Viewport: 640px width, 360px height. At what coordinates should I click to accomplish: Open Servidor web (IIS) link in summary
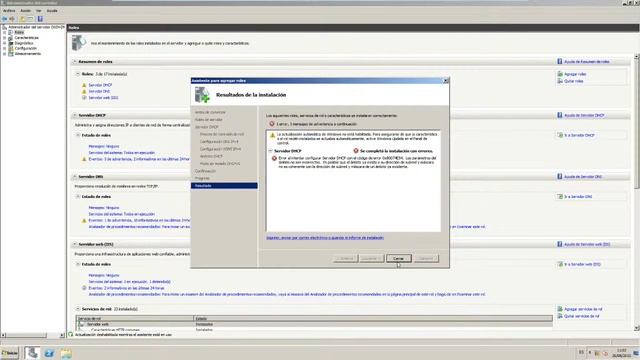[x=103, y=98]
